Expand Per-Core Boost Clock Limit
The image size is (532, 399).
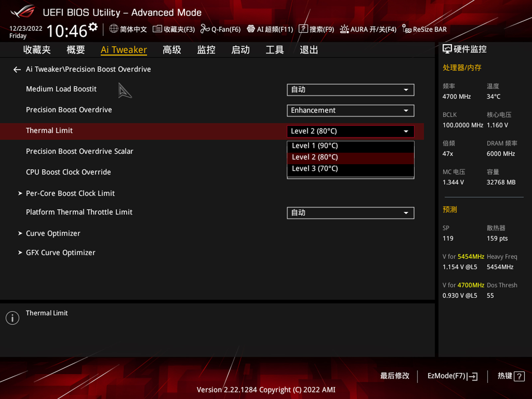[70, 193]
